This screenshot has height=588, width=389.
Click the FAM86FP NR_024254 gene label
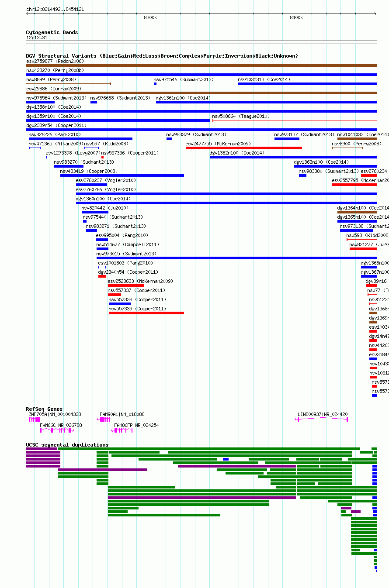point(136,425)
